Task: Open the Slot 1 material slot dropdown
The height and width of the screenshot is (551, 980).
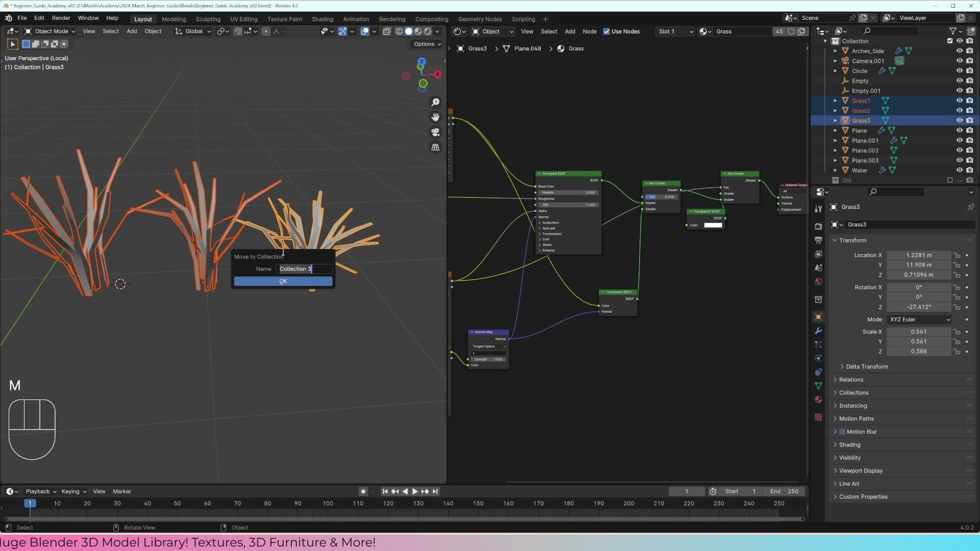Action: coord(675,32)
